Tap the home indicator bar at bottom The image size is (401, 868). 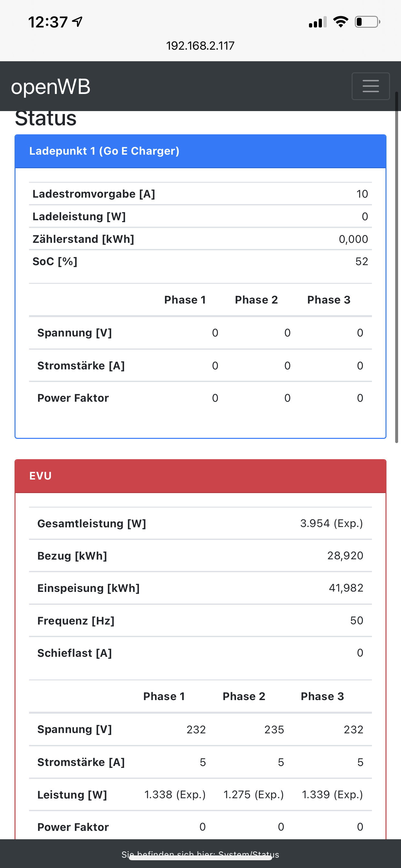click(x=200, y=858)
